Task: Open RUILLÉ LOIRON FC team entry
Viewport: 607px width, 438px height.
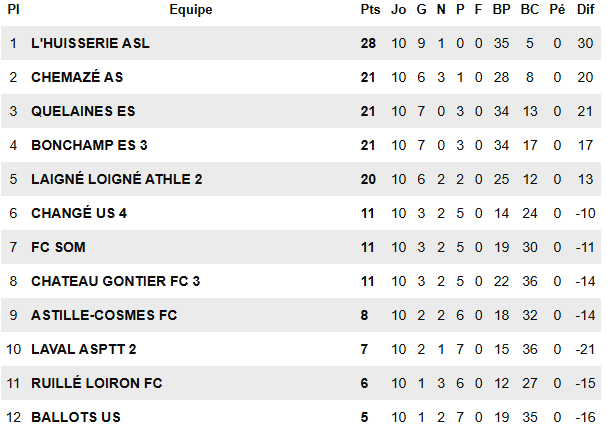Action: pos(96,383)
